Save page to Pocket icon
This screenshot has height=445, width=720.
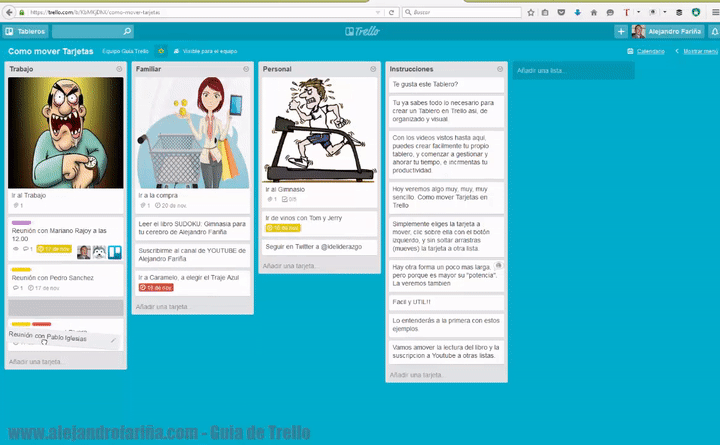(561, 12)
